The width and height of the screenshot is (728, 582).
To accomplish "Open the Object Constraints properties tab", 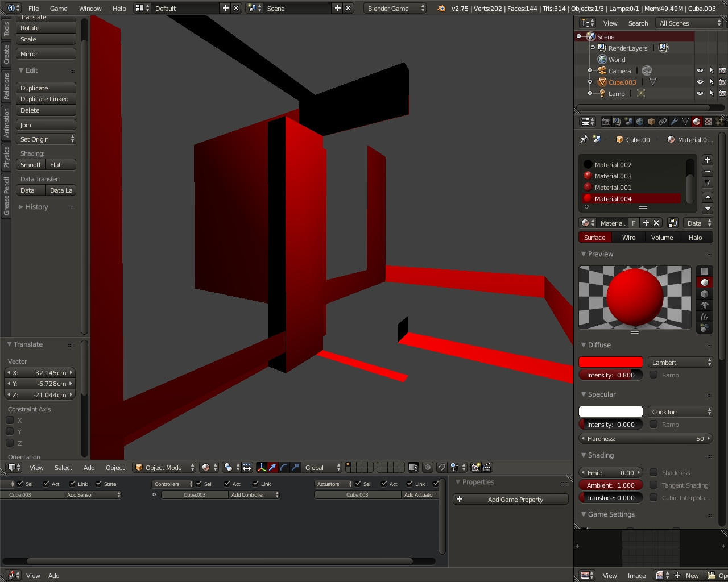I will 663,121.
